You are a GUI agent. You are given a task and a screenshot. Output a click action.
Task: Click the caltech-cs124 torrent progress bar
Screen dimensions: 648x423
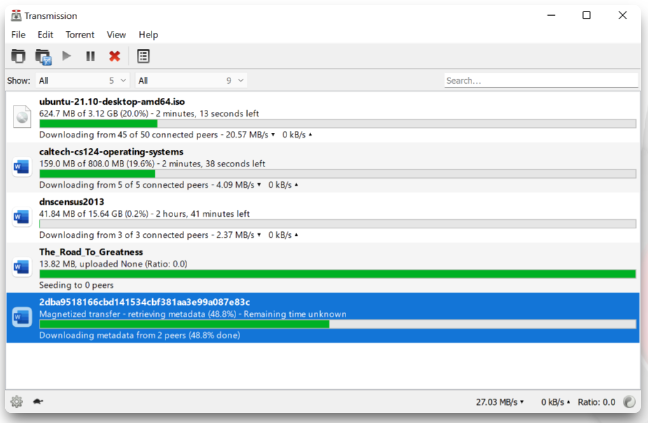point(338,174)
